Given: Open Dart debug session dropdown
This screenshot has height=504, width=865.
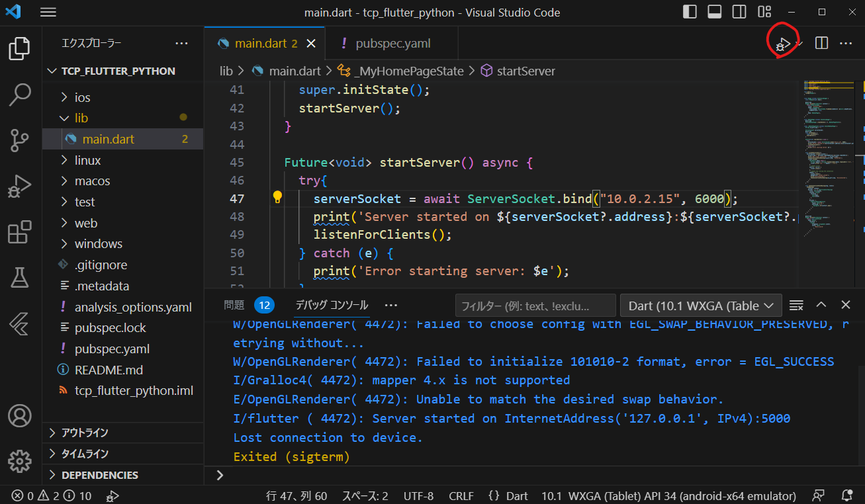Looking at the screenshot, I should 701,305.
